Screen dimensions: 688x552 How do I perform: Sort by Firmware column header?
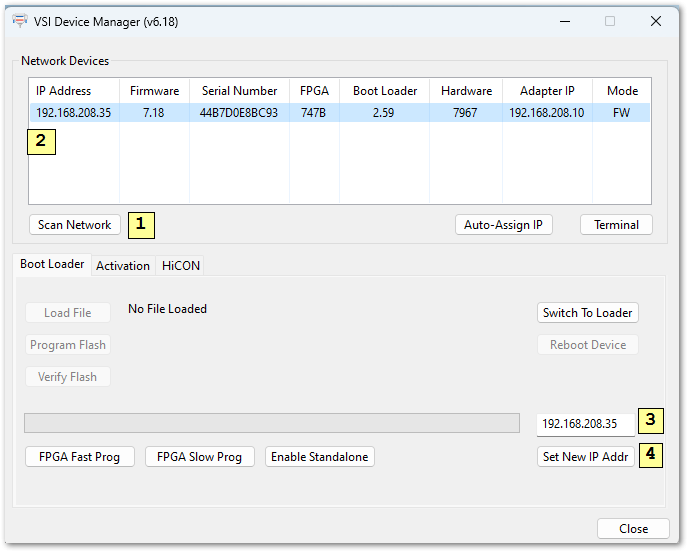[154, 91]
